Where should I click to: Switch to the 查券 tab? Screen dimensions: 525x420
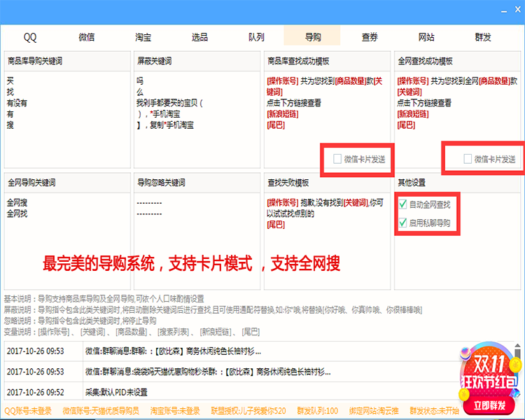(370, 37)
